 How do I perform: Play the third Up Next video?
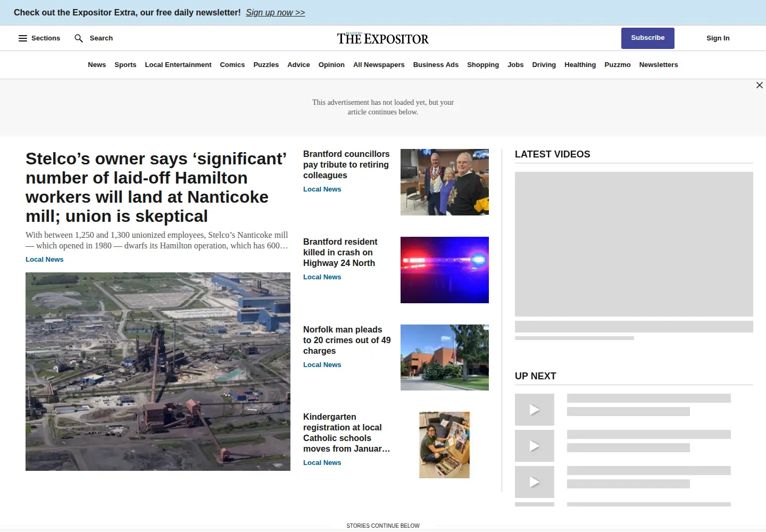pyautogui.click(x=535, y=482)
